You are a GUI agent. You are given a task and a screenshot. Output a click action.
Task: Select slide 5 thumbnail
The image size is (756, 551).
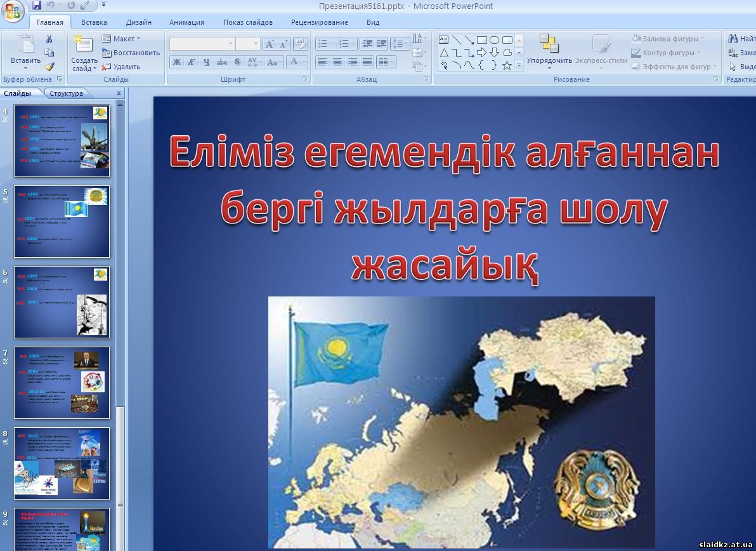tap(62, 222)
